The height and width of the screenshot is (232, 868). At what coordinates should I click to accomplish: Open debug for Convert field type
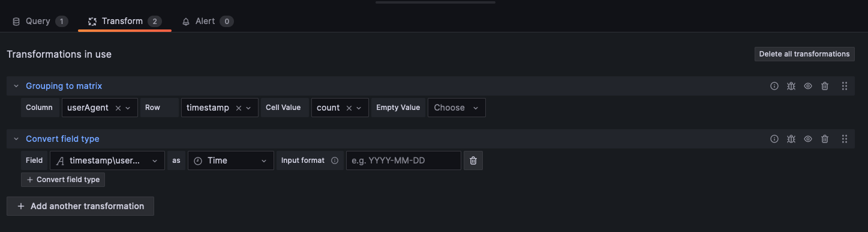(x=791, y=139)
